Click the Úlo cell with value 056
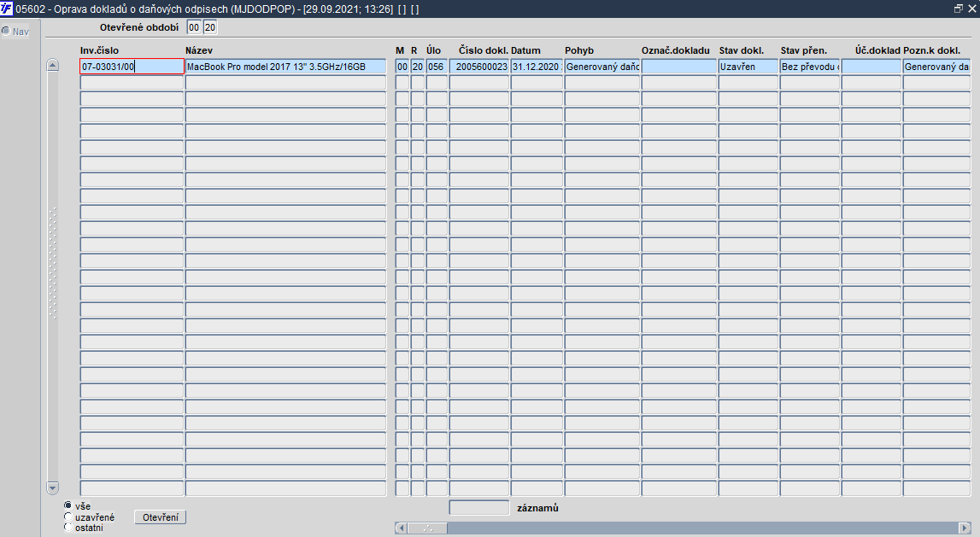 click(437, 67)
